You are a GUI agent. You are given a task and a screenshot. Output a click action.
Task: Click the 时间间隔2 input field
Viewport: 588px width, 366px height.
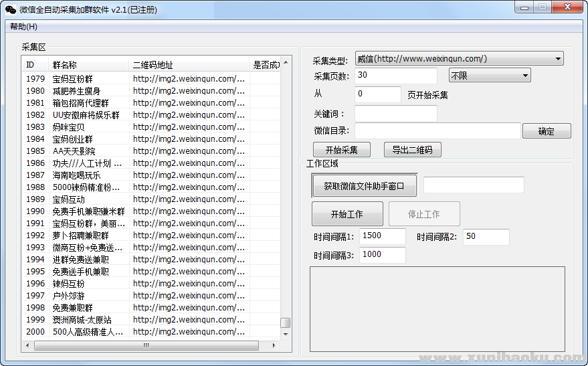[x=486, y=237]
